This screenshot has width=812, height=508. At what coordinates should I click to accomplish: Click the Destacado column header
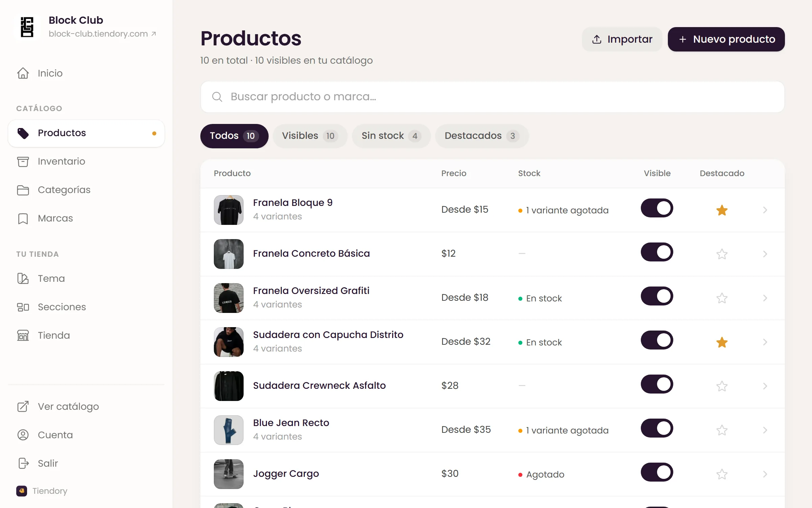click(x=722, y=173)
